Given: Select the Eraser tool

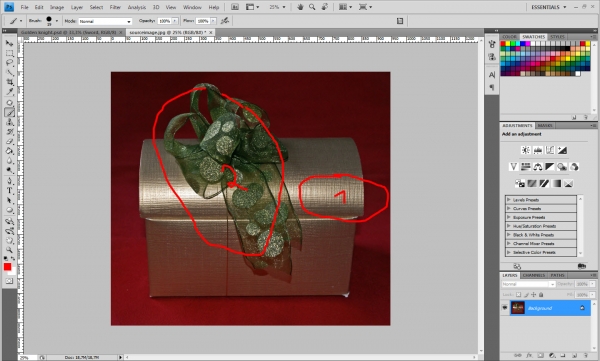Looking at the screenshot, I should (10, 141).
